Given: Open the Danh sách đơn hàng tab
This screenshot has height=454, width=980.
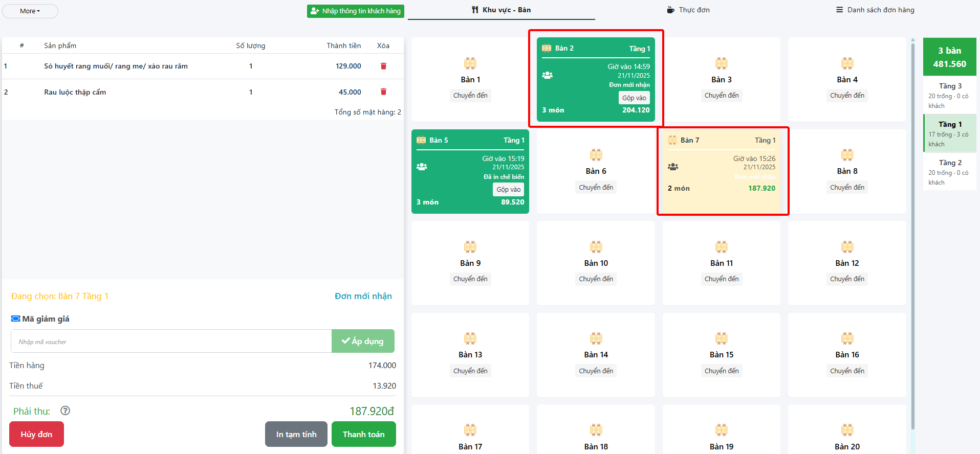Looking at the screenshot, I should (x=875, y=10).
